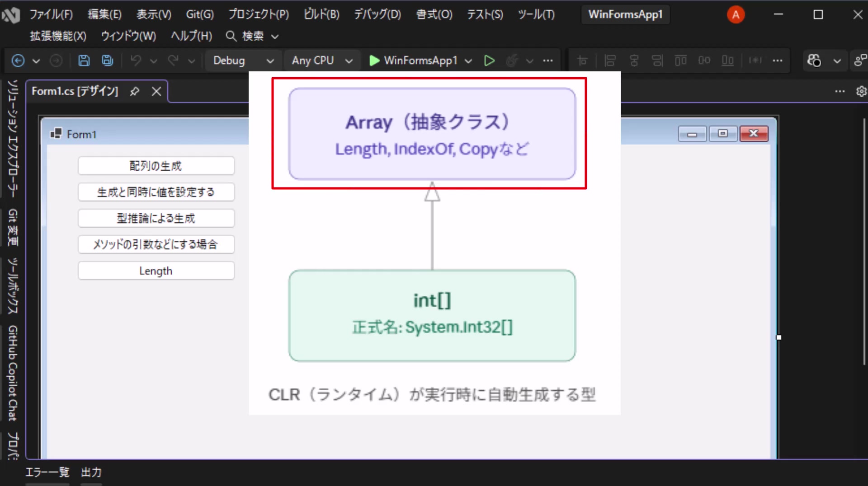Click the Make Horizontal Spacing Equal icon
The height and width of the screenshot is (486, 868).
[755, 61]
